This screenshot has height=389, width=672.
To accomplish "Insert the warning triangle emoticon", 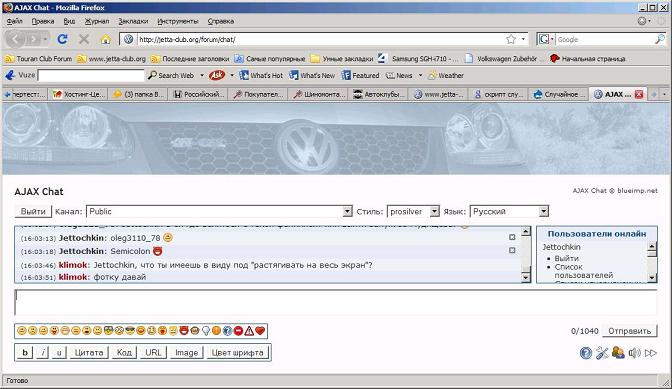I will click(x=249, y=331).
